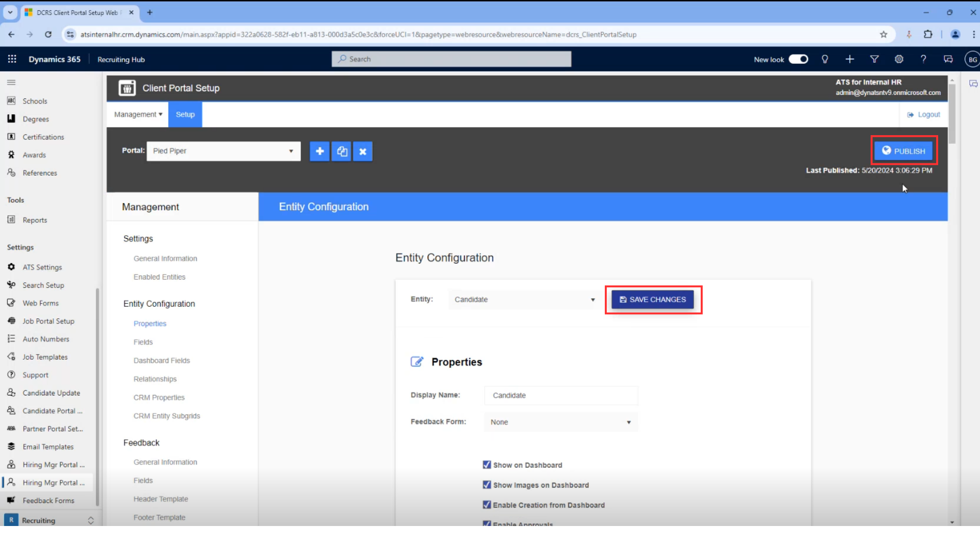
Task: Uncheck Enable Creation from Dashboard checkbox
Action: pos(487,505)
